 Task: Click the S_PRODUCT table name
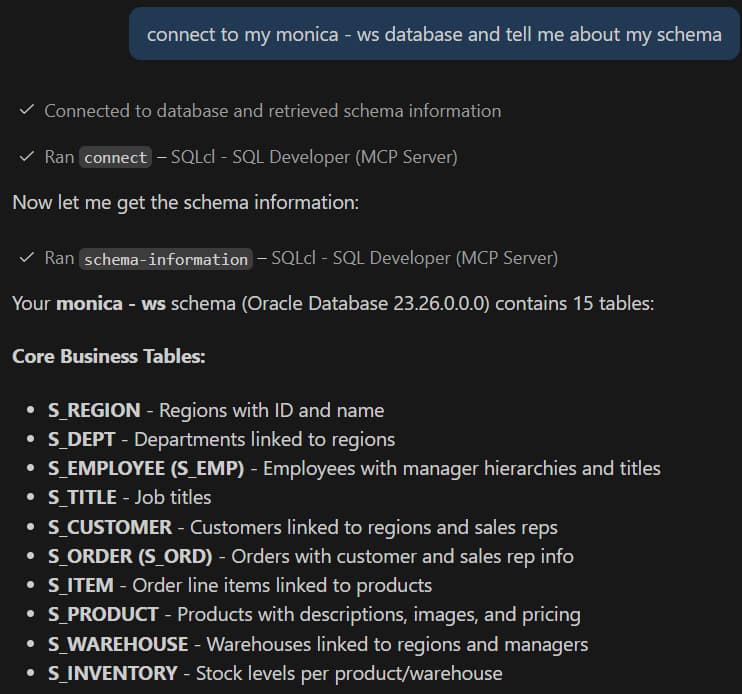[103, 614]
